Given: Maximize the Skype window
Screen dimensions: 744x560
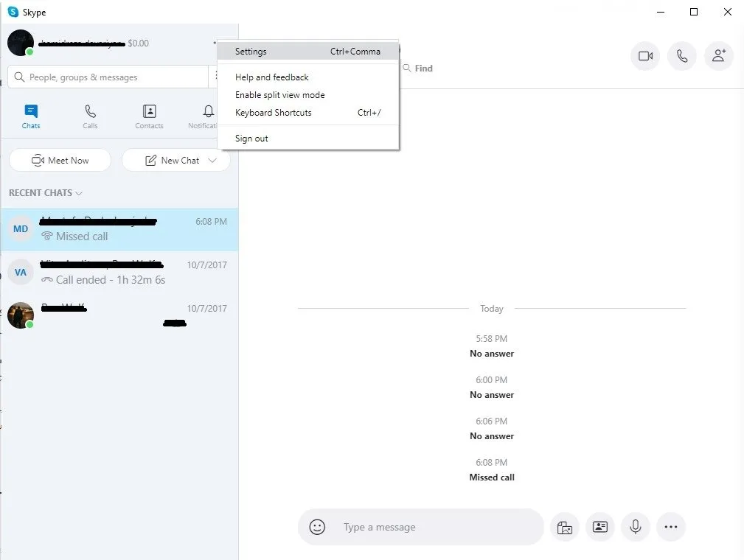Looking at the screenshot, I should 694,12.
